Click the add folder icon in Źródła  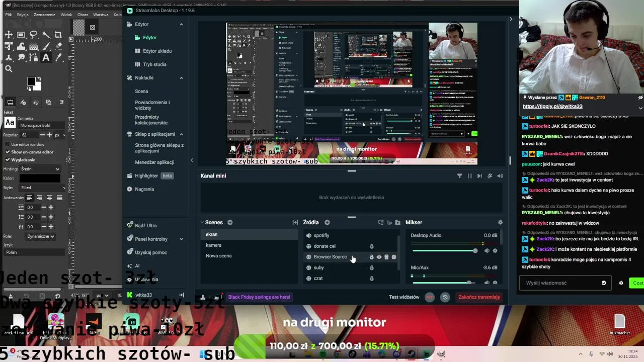pyautogui.click(x=397, y=222)
